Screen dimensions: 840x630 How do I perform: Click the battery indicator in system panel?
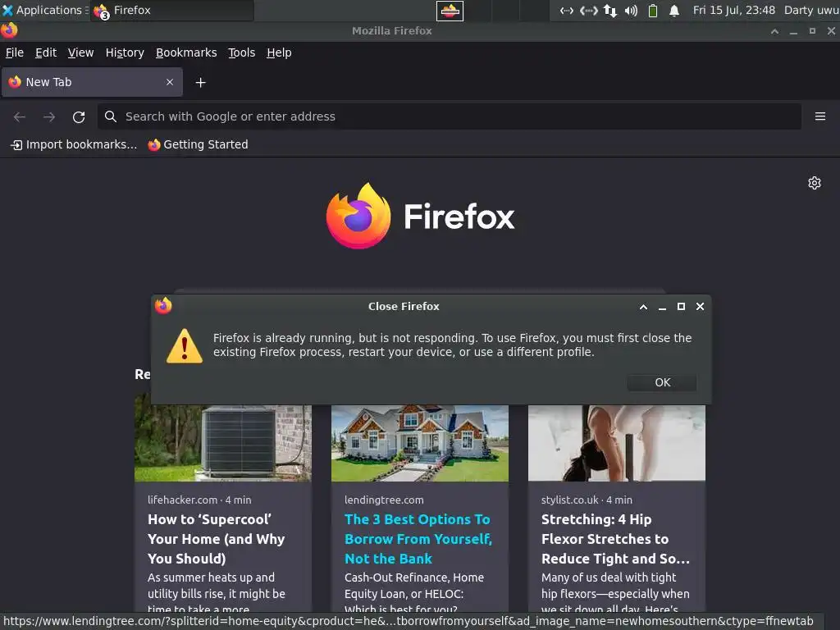(652, 10)
